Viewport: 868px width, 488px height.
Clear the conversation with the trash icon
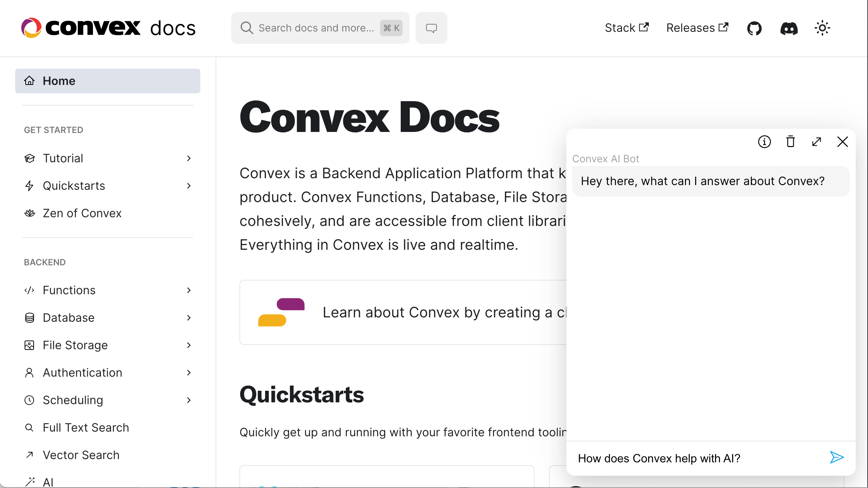790,142
